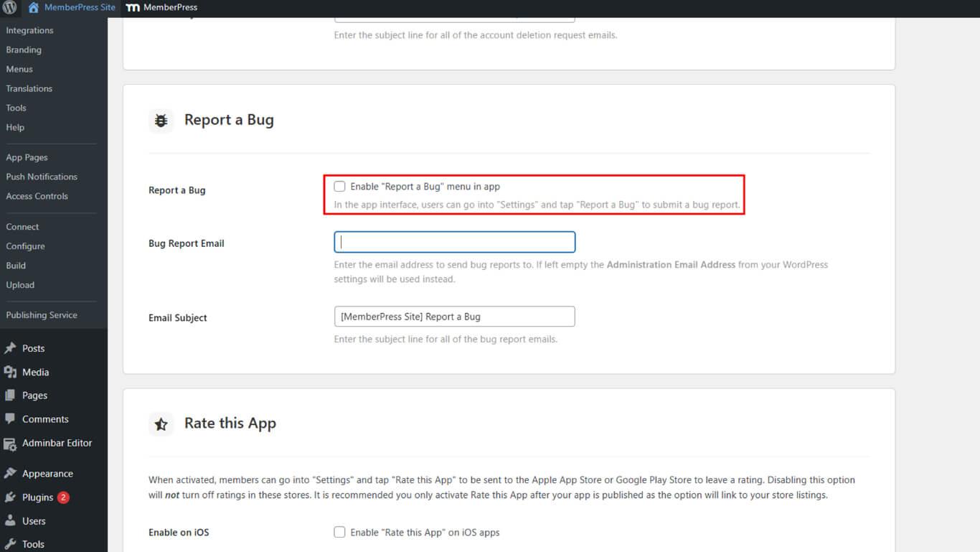
Task: Enable the "Report a Bug" menu checkbox
Action: 339,187
